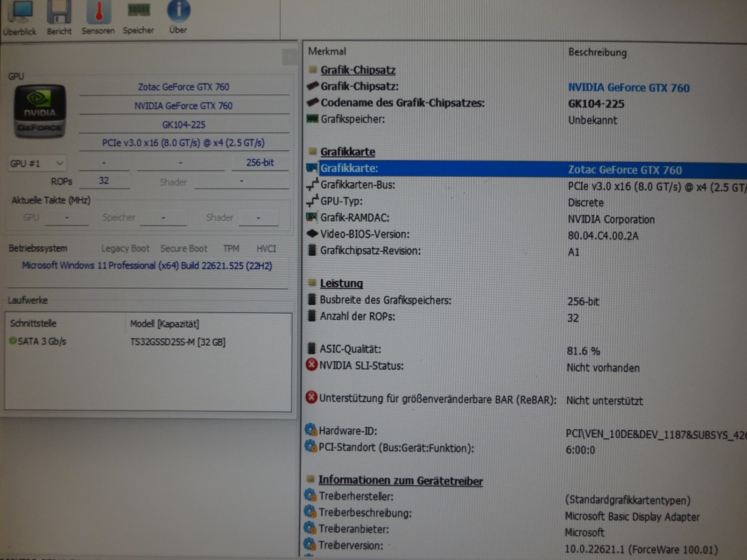Click the Modell [Kapazität] column header
This screenshot has width=747, height=560.
tap(164, 324)
